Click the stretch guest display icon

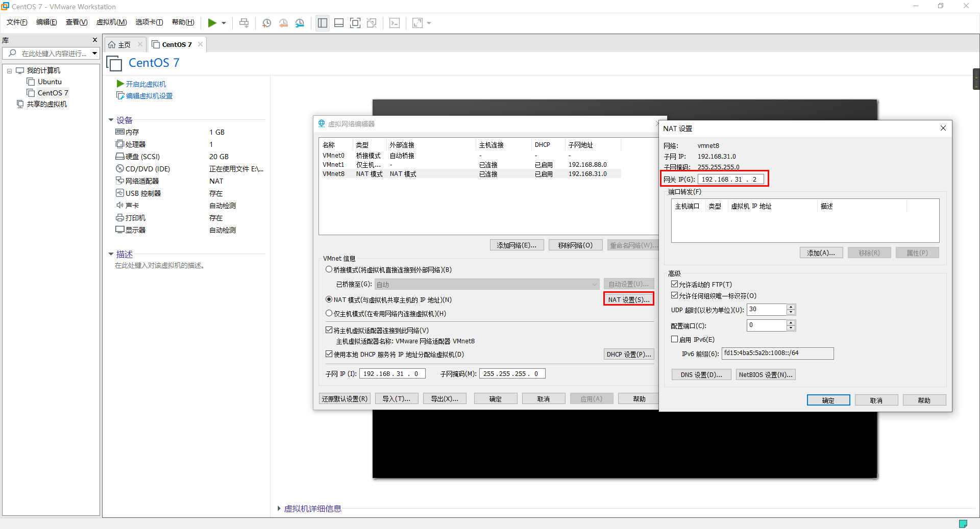[418, 23]
